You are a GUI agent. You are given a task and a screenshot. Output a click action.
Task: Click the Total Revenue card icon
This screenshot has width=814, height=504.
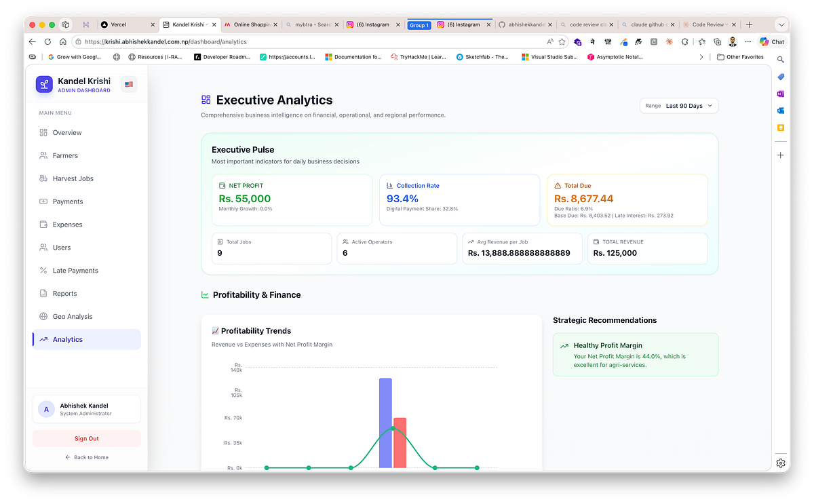[596, 241]
